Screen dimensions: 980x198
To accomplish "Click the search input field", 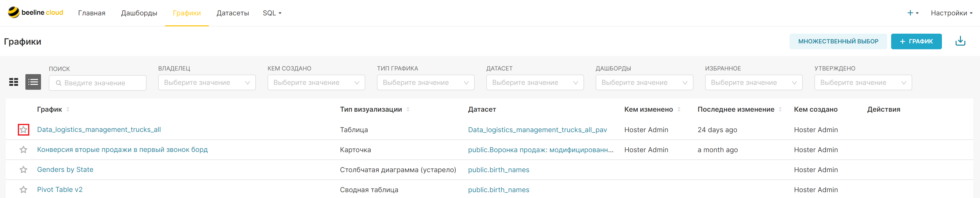I will coord(97,83).
